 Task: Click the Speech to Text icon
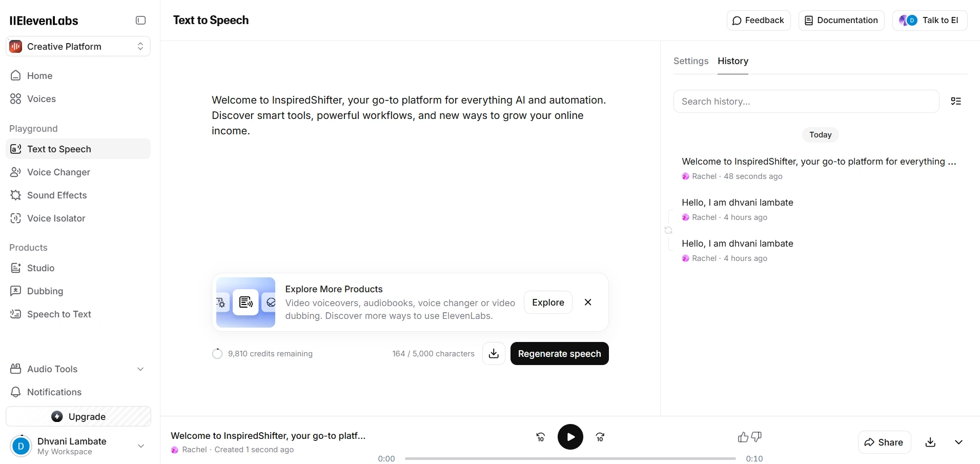tap(16, 314)
